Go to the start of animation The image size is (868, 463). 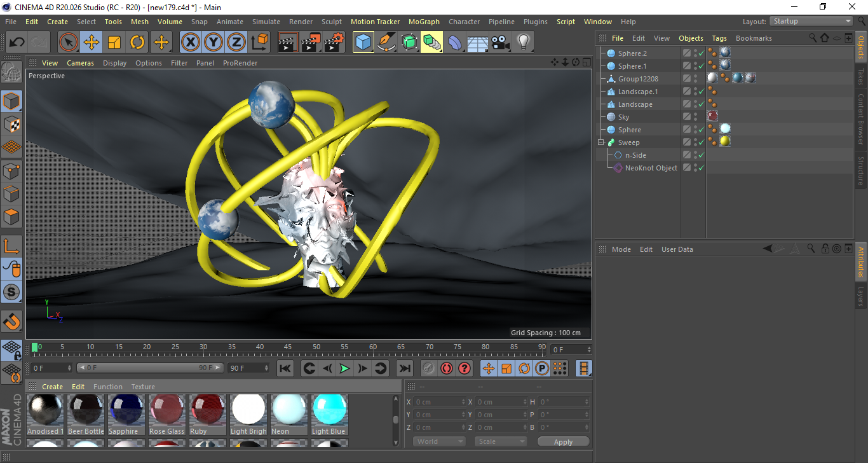pyautogui.click(x=285, y=368)
